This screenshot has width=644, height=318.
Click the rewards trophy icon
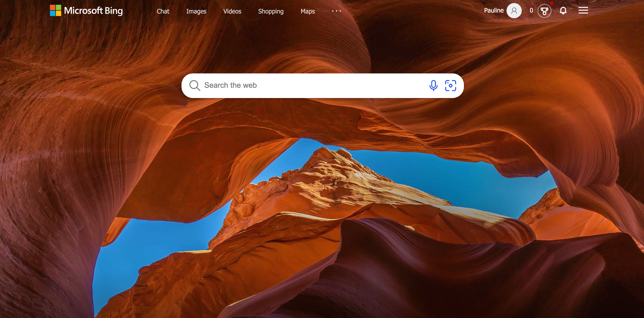point(545,11)
